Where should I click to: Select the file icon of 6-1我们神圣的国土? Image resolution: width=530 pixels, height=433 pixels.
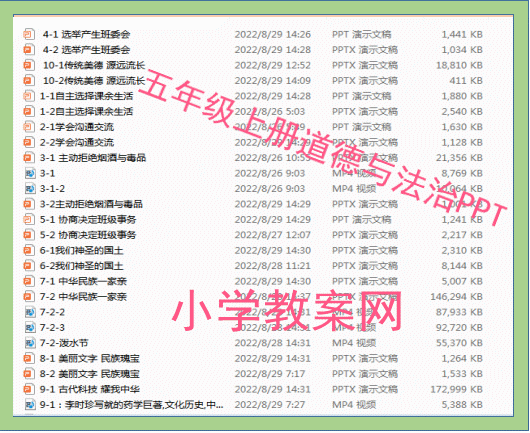pyautogui.click(x=29, y=250)
